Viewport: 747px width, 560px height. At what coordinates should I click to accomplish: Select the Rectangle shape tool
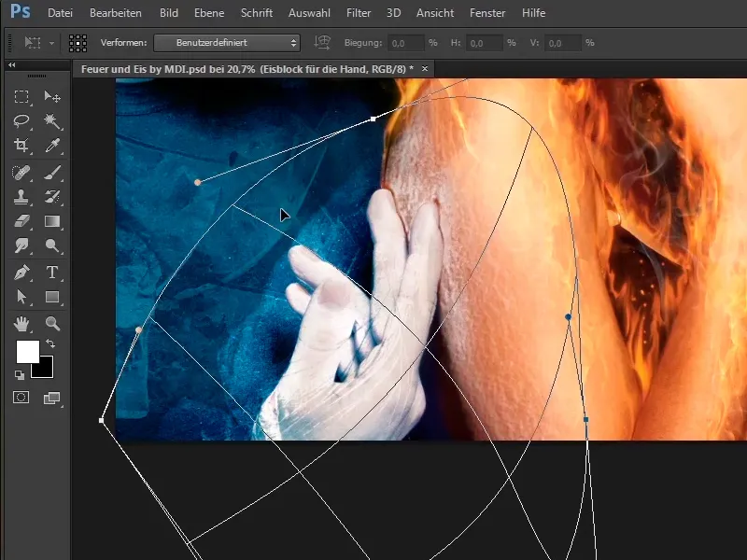(x=52, y=297)
